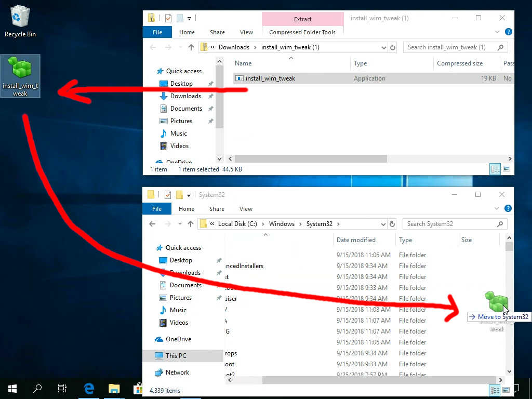532x399 pixels.
Task: Open recent locations dropdown in System32 window
Action: (180, 224)
